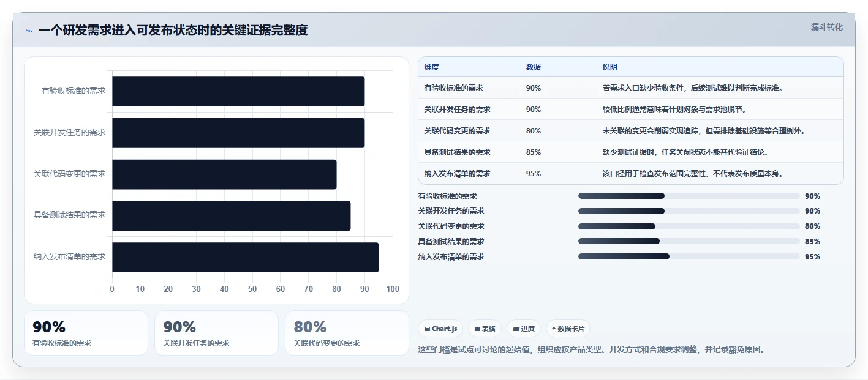This screenshot has height=380, width=868.
Task: Click the 关联开发任务的需求 chart axis label
Action: pos(70,133)
